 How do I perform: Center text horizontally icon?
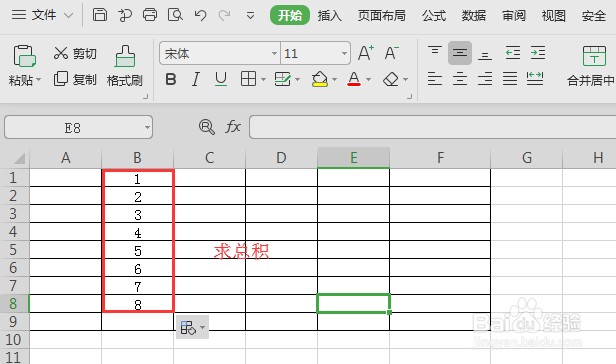click(x=460, y=79)
